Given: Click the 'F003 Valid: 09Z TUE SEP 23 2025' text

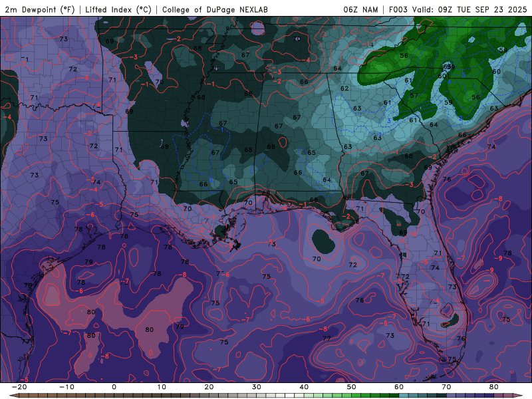Looking at the screenshot, I should [458, 9].
